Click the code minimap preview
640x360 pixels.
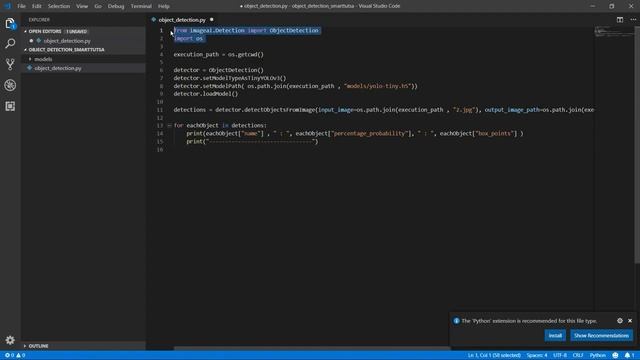point(613,32)
